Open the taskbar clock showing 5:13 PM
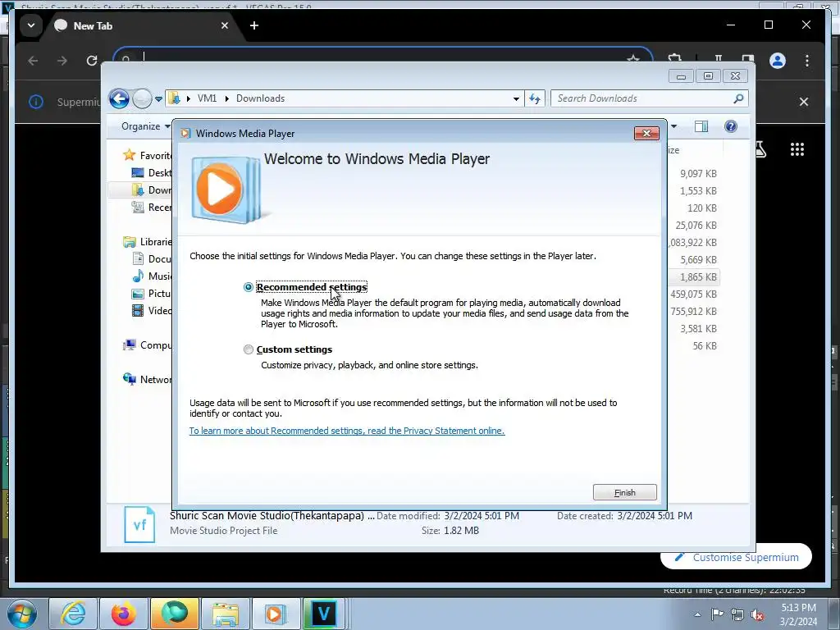The height and width of the screenshot is (630, 840). 798,614
